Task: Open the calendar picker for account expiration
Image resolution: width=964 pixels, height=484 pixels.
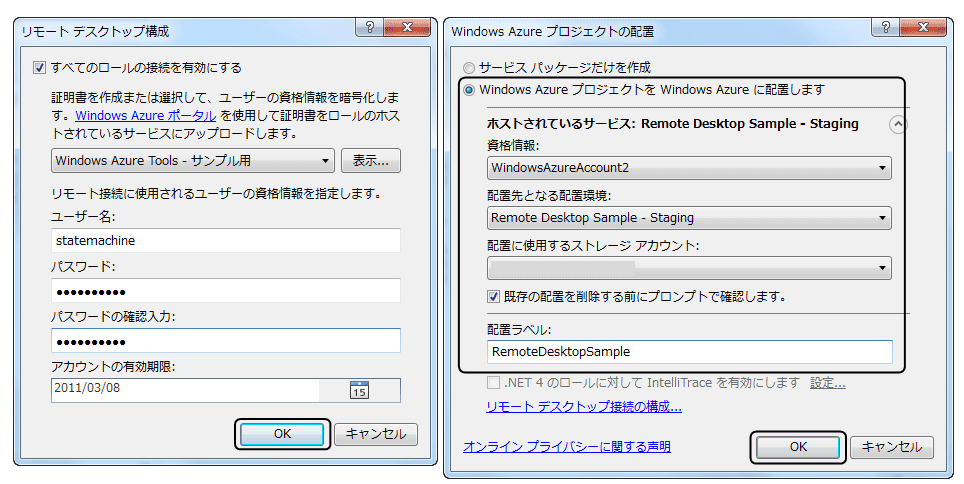Action: (x=359, y=390)
